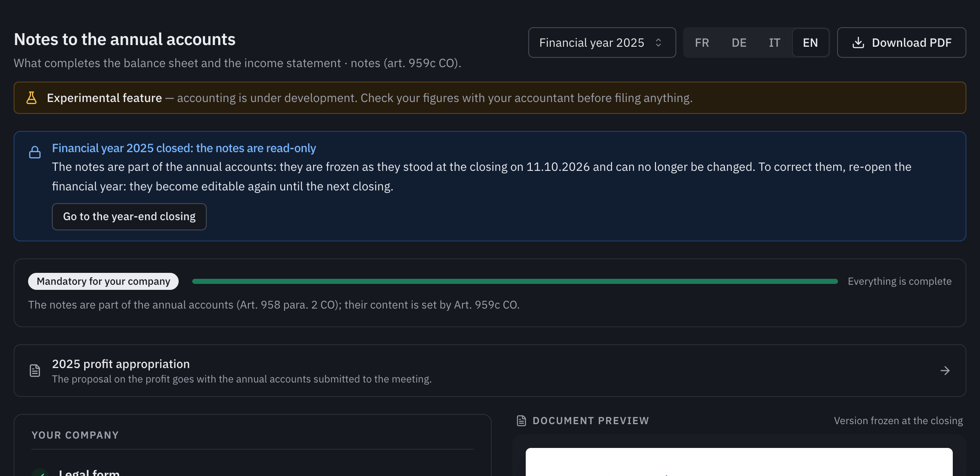The image size is (980, 476).
Task: Switch language to FR
Action: click(x=702, y=42)
